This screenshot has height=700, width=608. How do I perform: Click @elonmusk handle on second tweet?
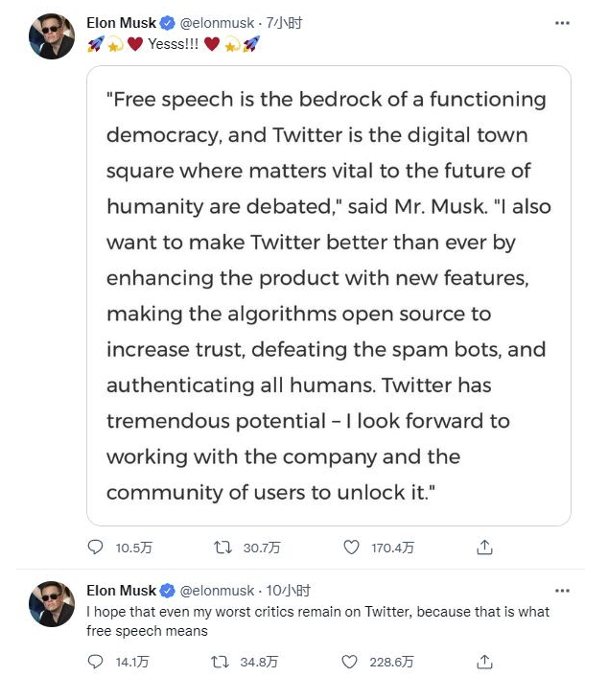(217, 591)
